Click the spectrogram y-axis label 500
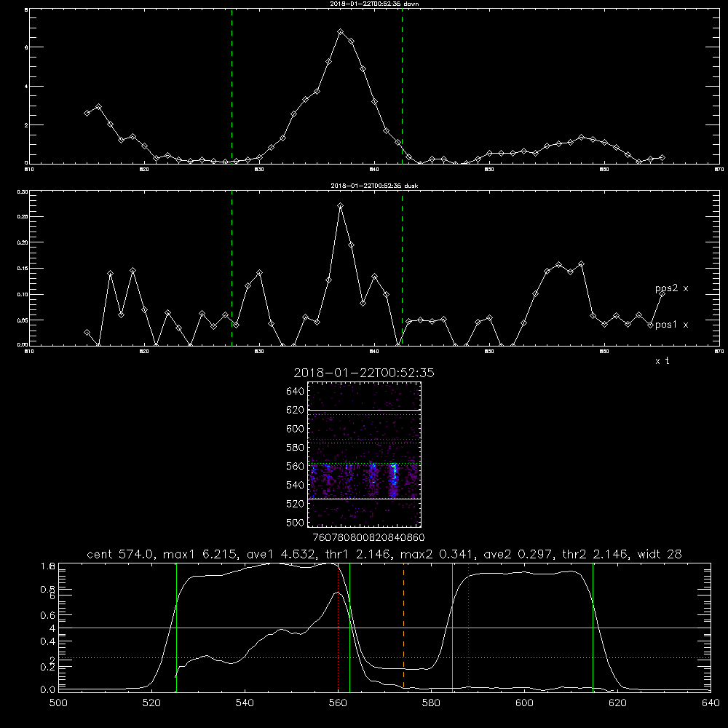728x728 pixels. pos(296,523)
